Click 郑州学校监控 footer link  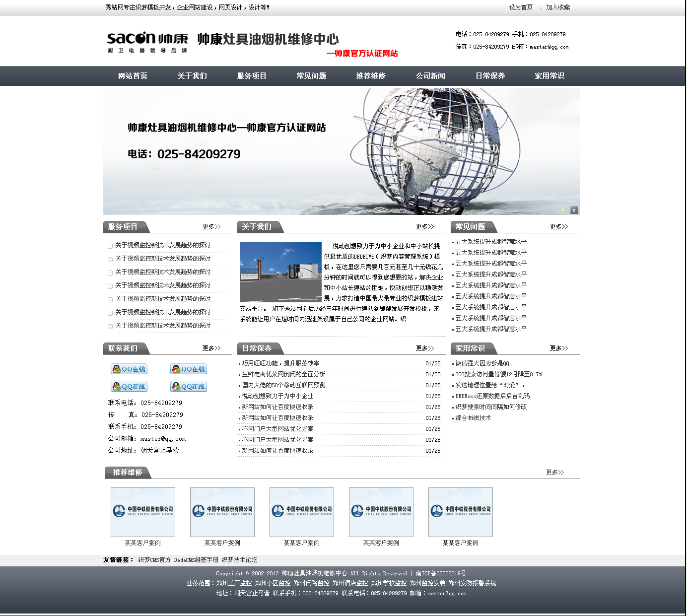389,583
